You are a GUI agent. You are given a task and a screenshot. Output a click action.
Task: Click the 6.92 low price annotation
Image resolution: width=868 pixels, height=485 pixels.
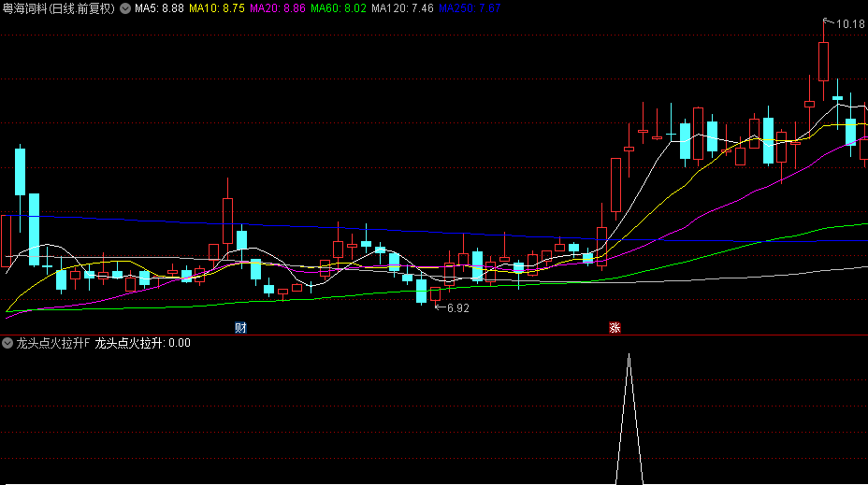pyautogui.click(x=457, y=308)
